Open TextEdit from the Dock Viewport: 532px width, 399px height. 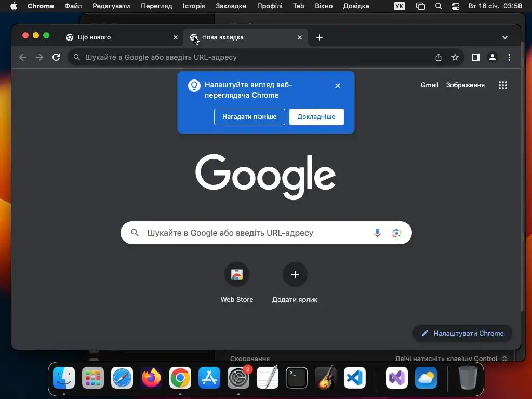tap(268, 378)
